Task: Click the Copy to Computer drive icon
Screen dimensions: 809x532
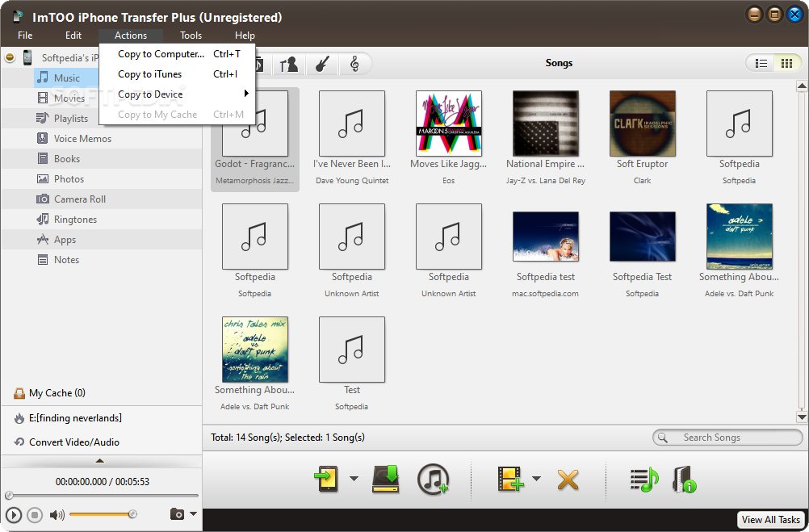Action: 385,480
